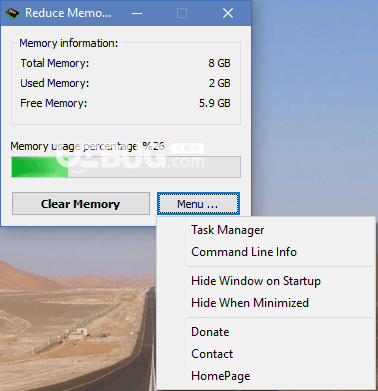The width and height of the screenshot is (378, 391).
Task: Choose Donate in the menu
Action: click(266, 332)
